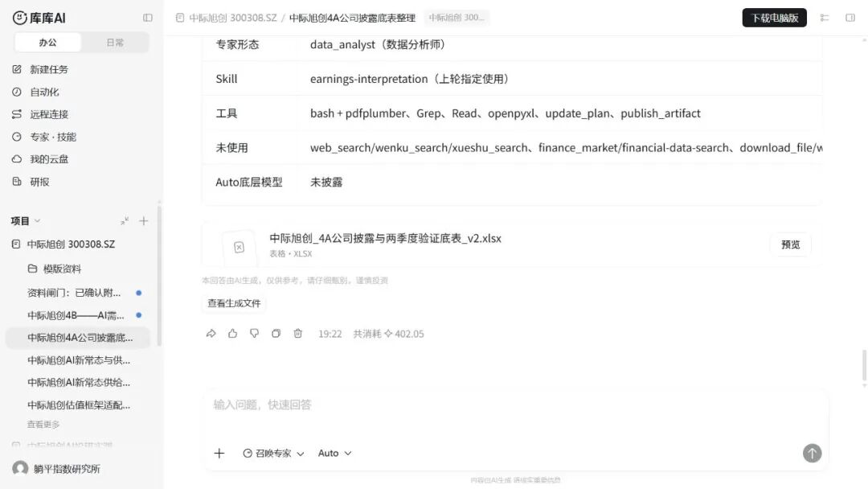Switch to the 办公 tab
Screen dimensions: 868x489
[47, 42]
